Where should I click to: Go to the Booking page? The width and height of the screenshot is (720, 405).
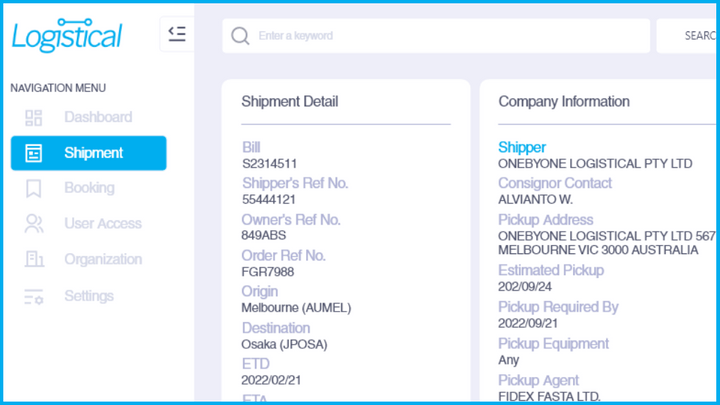coord(89,188)
